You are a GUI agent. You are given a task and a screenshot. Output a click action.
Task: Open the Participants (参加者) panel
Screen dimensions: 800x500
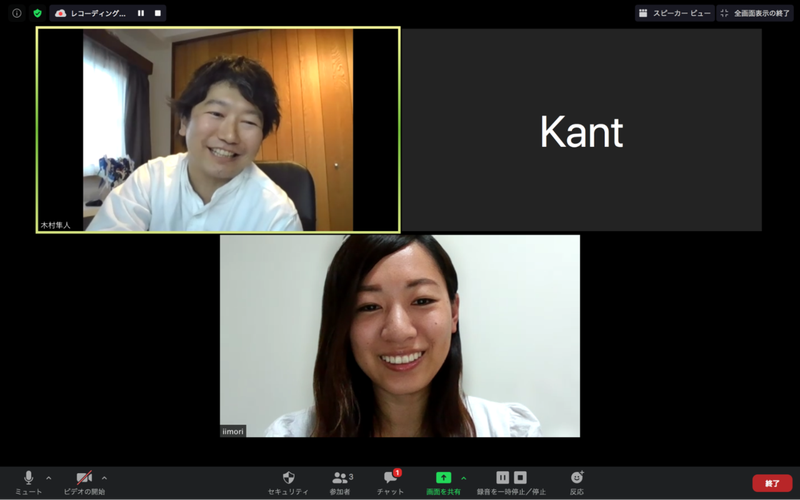(340, 483)
